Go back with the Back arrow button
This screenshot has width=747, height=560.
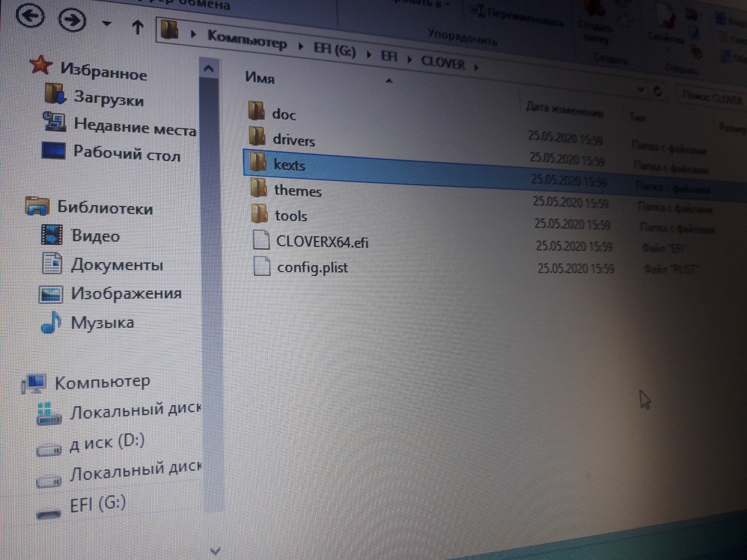31,15
